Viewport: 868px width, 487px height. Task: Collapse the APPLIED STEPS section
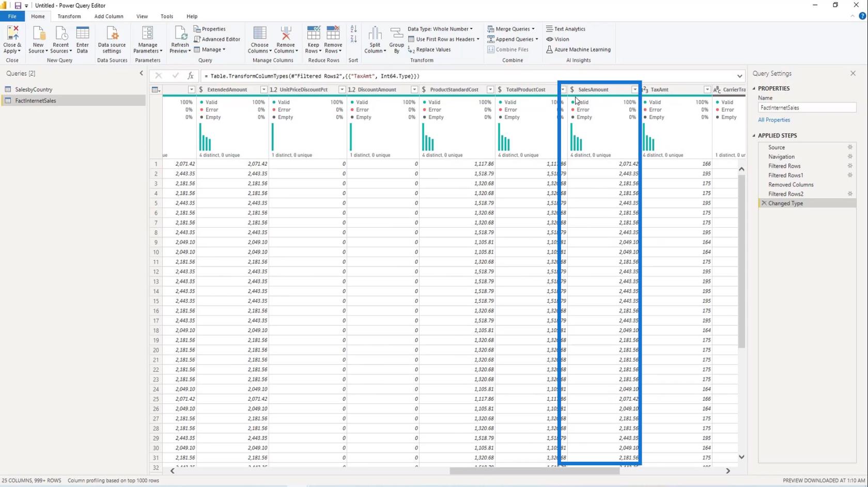754,135
